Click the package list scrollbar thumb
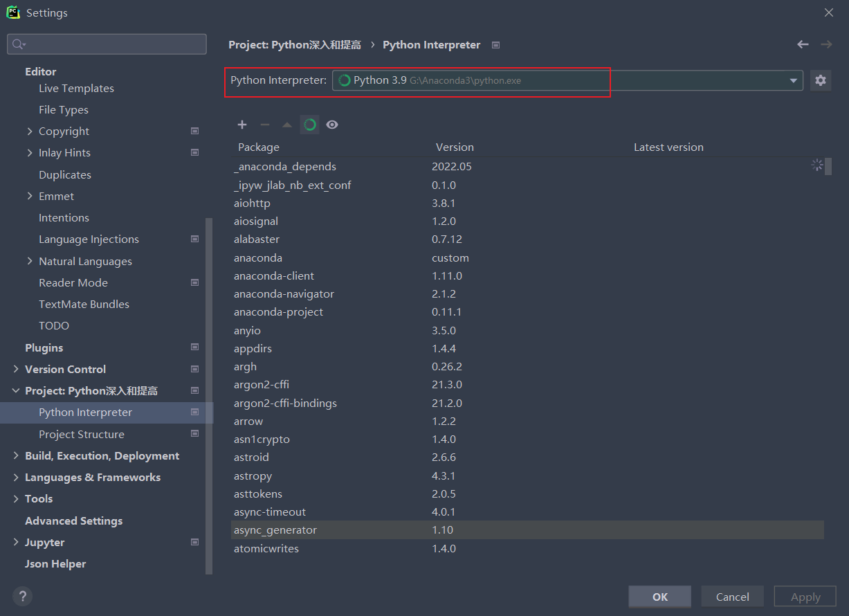The height and width of the screenshot is (616, 849). 828,166
